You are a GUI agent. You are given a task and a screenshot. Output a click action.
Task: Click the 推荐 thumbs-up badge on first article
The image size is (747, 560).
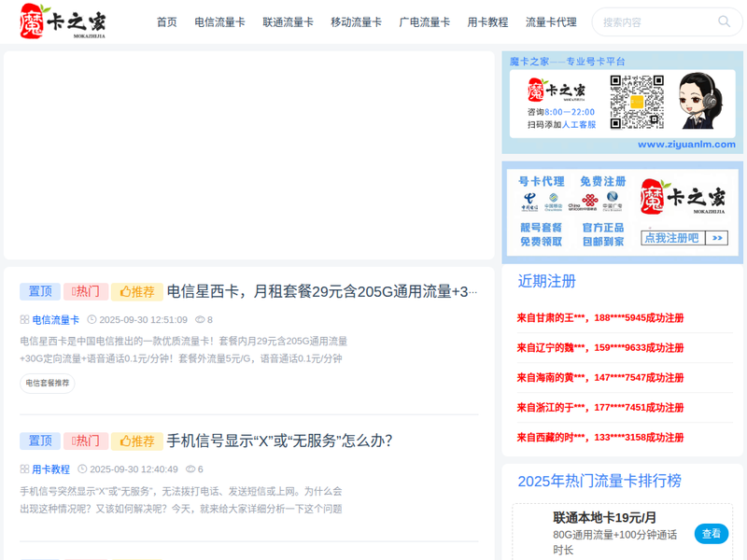137,291
